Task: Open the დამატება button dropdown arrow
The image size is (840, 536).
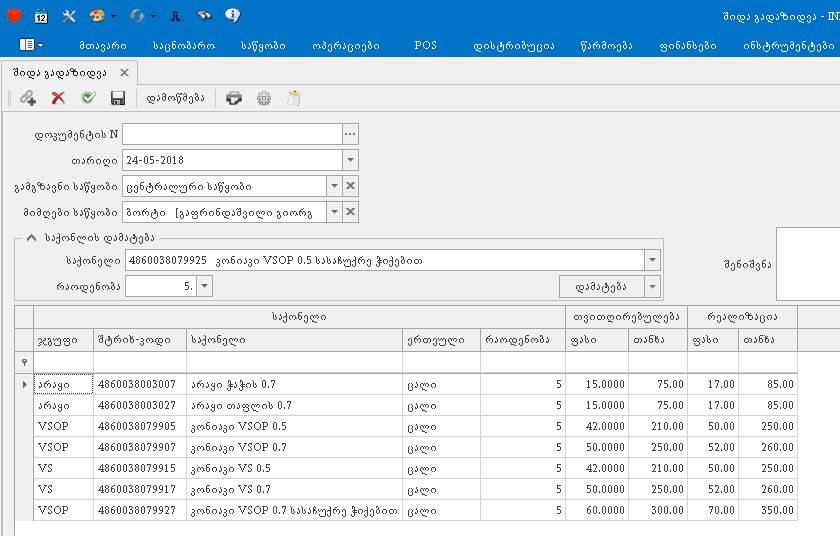Action: (652, 286)
